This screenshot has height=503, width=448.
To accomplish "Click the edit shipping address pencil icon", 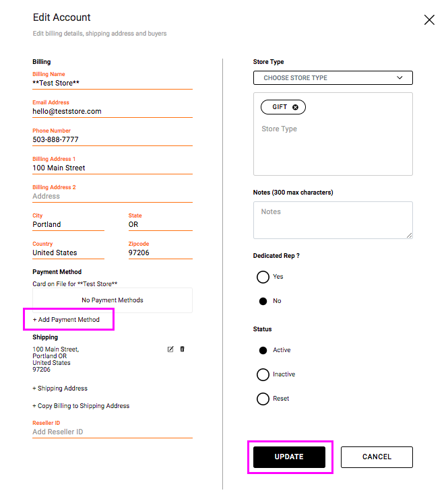I will 170,349.
